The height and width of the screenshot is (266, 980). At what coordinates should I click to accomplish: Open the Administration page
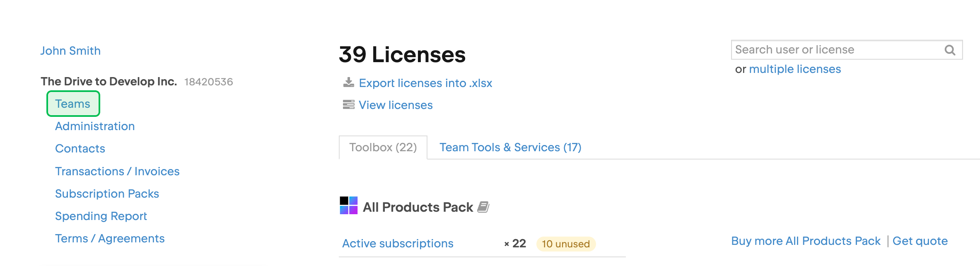coord(94,126)
